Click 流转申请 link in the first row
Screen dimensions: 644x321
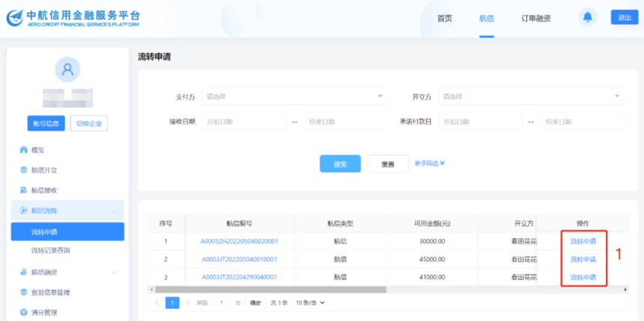click(583, 241)
